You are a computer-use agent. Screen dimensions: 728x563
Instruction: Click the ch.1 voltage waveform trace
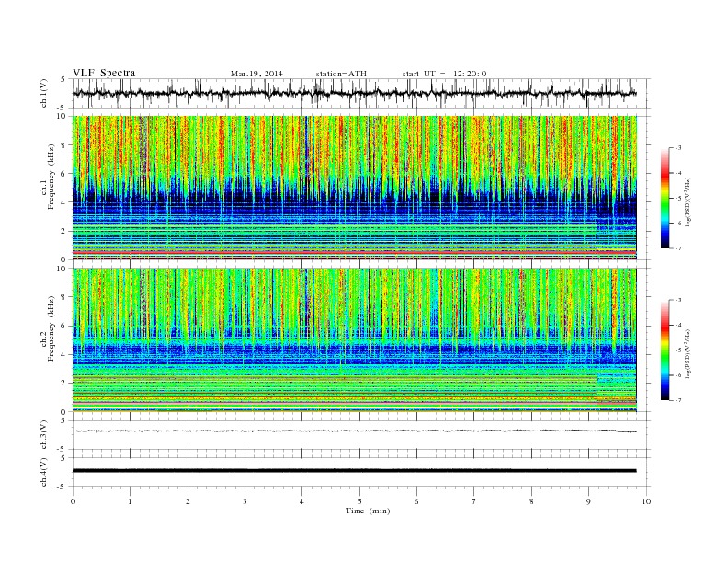point(354,93)
